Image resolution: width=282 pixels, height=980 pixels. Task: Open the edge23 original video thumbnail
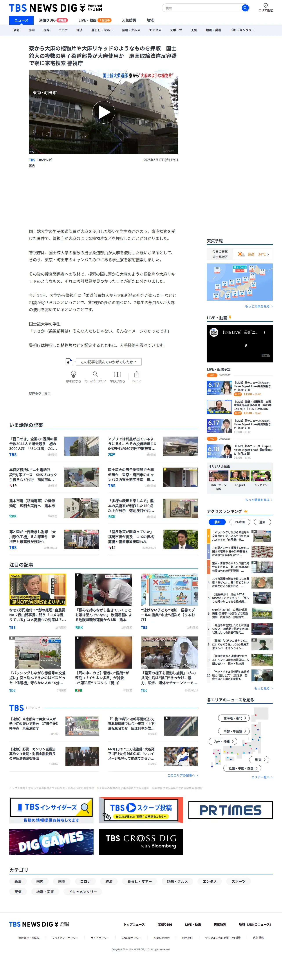[239, 476]
